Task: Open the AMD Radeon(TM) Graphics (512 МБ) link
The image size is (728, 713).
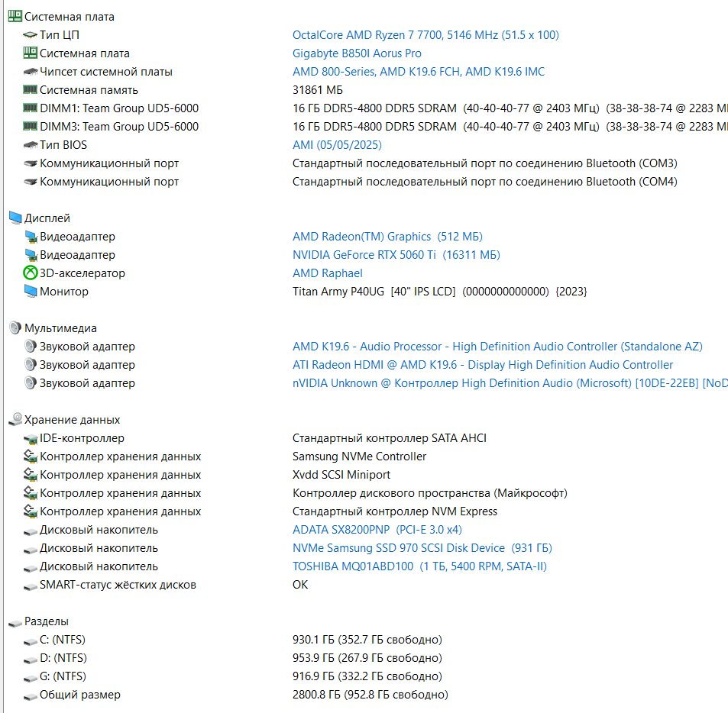Action: coord(387,237)
